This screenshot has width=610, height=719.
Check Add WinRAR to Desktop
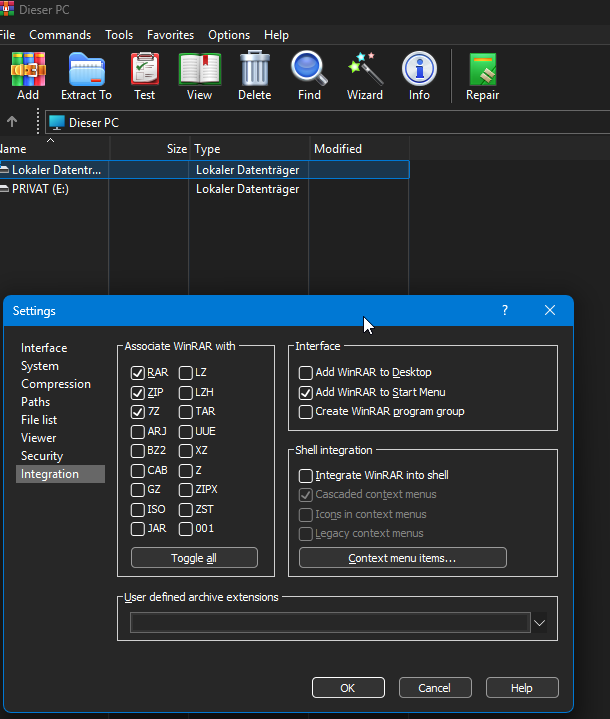(x=305, y=372)
